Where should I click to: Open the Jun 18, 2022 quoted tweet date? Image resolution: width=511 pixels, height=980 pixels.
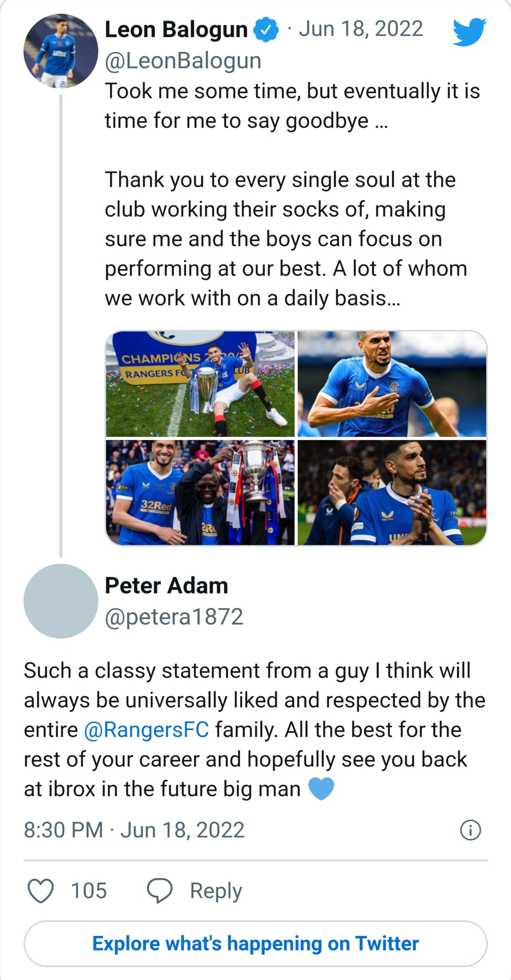tap(361, 29)
